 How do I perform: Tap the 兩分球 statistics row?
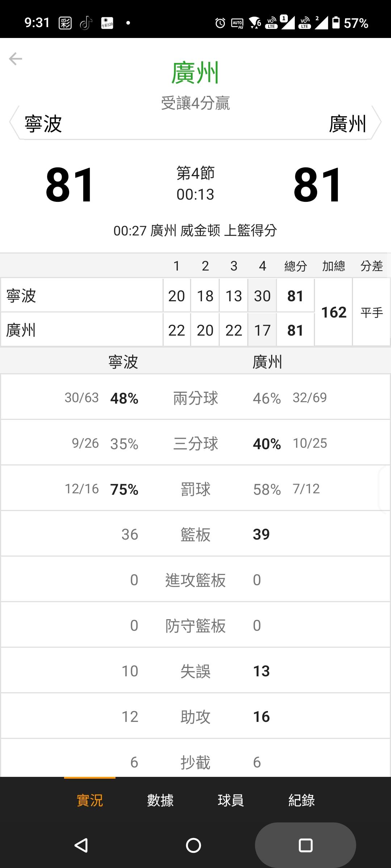pyautogui.click(x=195, y=398)
